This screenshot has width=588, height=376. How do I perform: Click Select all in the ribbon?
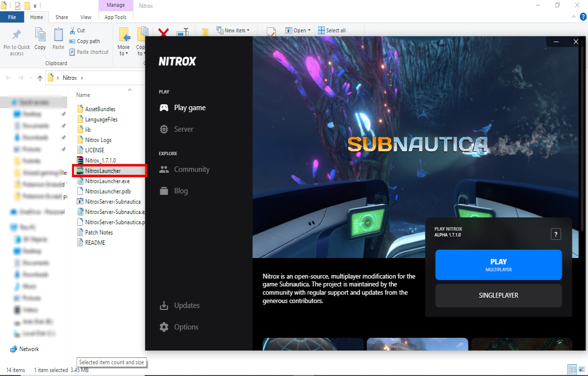tap(332, 30)
